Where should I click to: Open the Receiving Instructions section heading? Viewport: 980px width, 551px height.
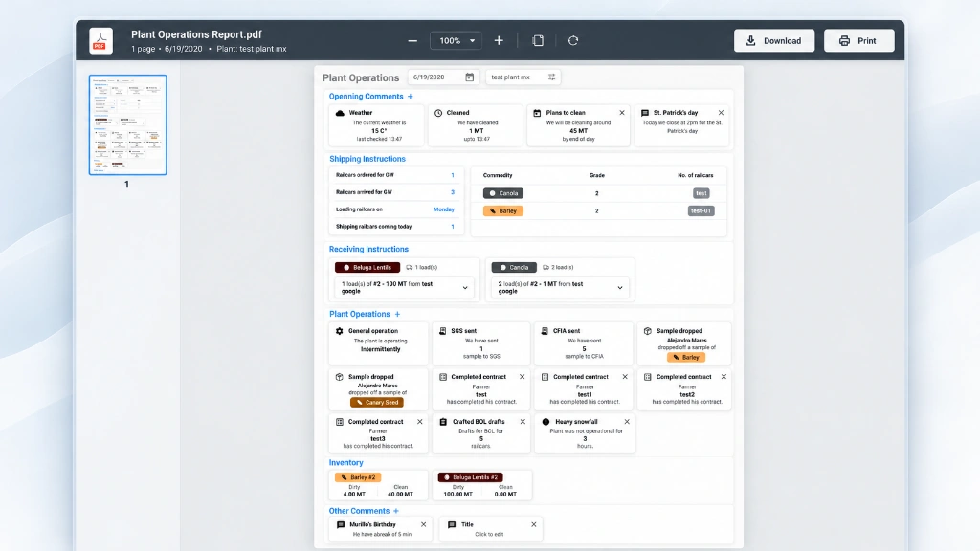pyautogui.click(x=368, y=250)
